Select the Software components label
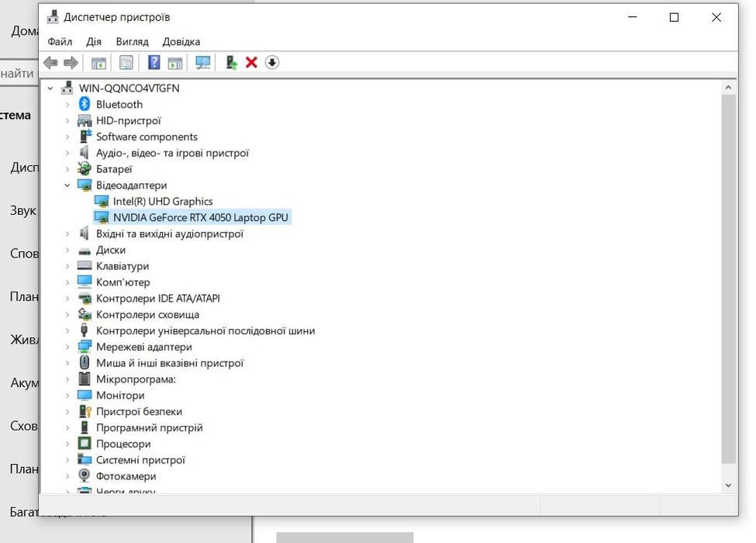 [x=147, y=137]
